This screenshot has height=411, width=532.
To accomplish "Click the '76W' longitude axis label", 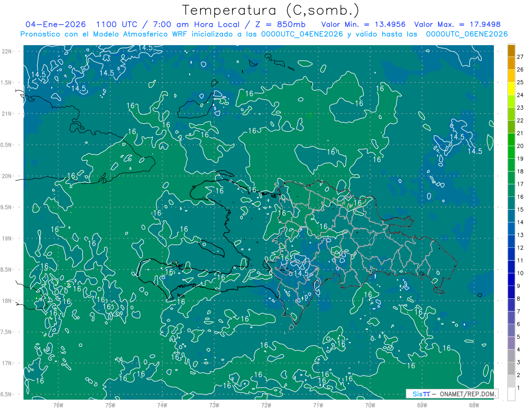I will point(58,405).
